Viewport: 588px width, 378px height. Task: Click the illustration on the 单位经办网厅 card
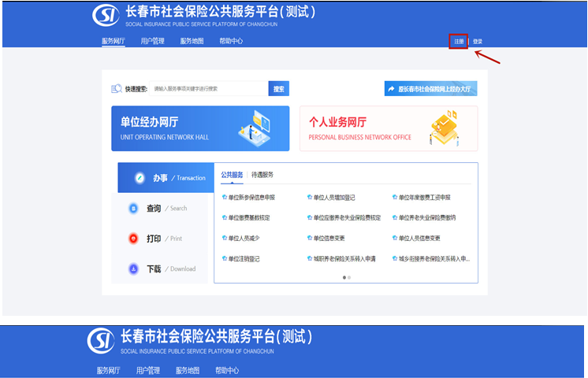tap(255, 128)
